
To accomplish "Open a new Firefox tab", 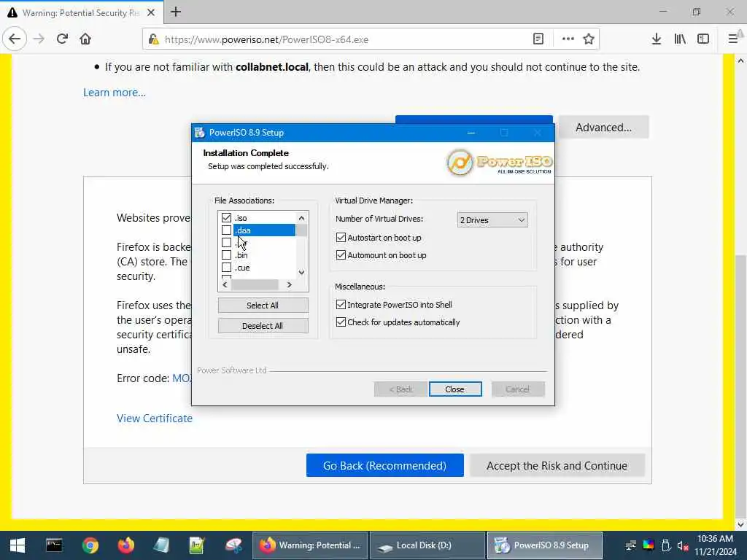I will pos(176,12).
